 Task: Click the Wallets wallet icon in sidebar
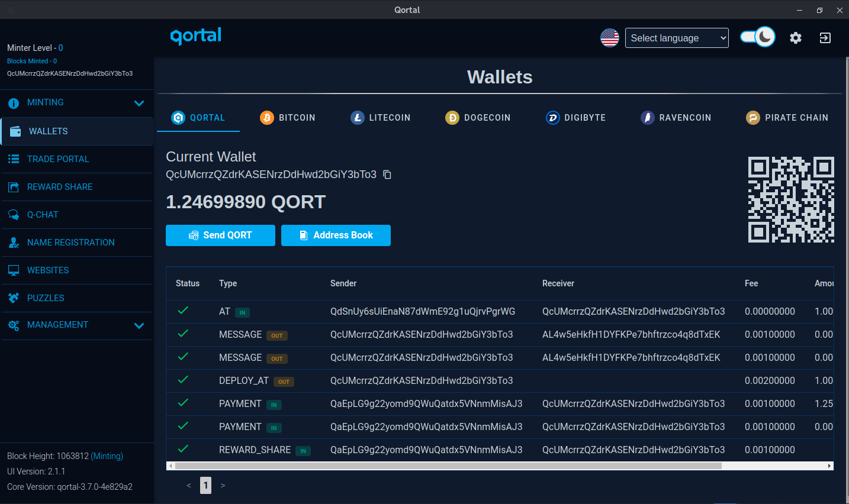[15, 131]
